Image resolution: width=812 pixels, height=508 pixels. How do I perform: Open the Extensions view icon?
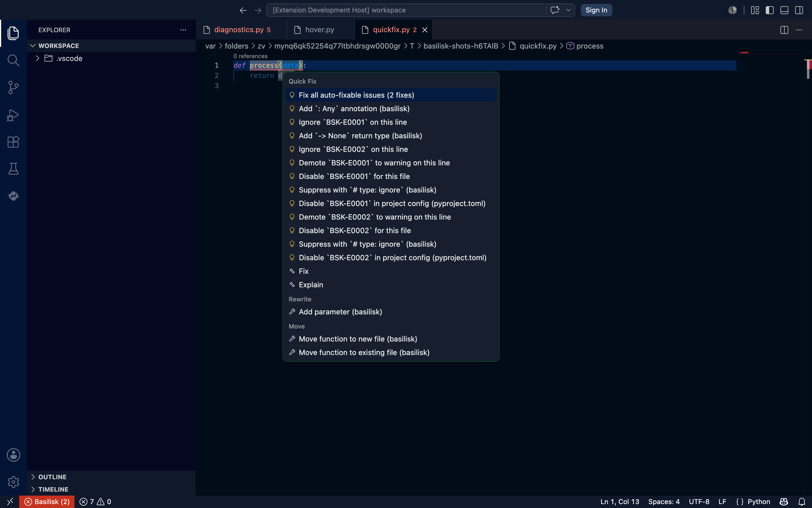[14, 141]
